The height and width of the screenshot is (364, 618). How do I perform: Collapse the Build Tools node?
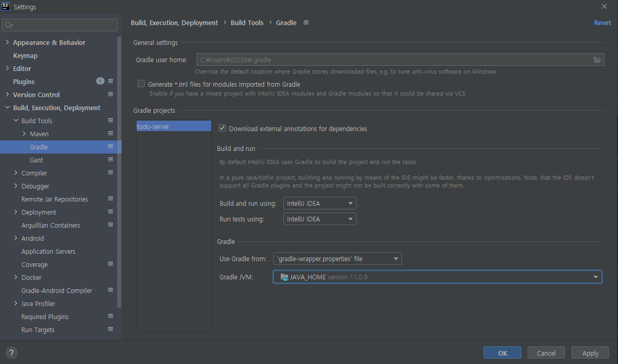point(16,121)
